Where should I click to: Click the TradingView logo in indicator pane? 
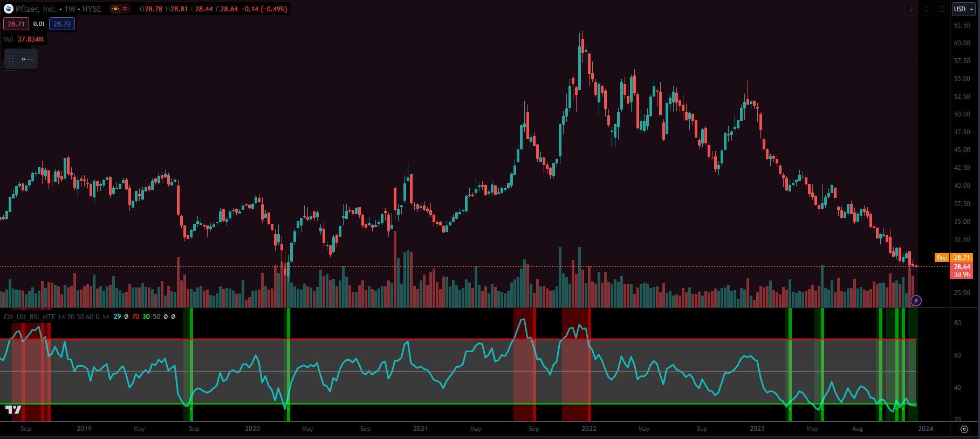[x=13, y=410]
